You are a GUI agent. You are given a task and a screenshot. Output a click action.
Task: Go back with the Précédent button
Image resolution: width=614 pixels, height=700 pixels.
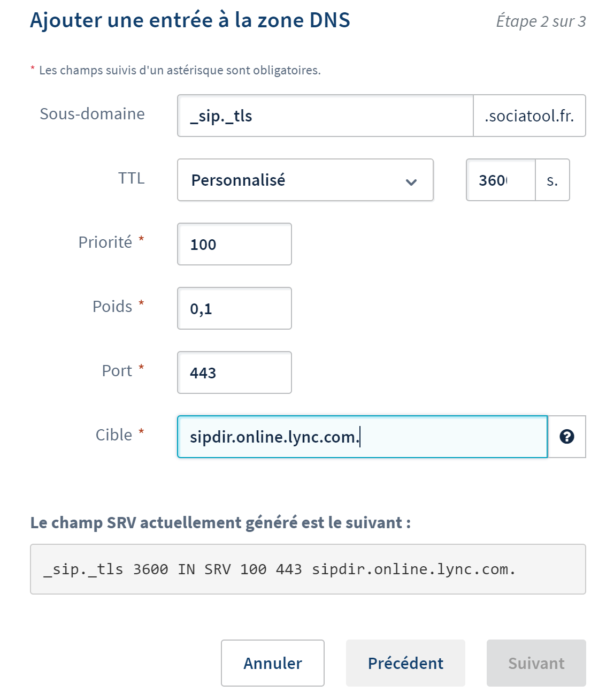point(405,663)
